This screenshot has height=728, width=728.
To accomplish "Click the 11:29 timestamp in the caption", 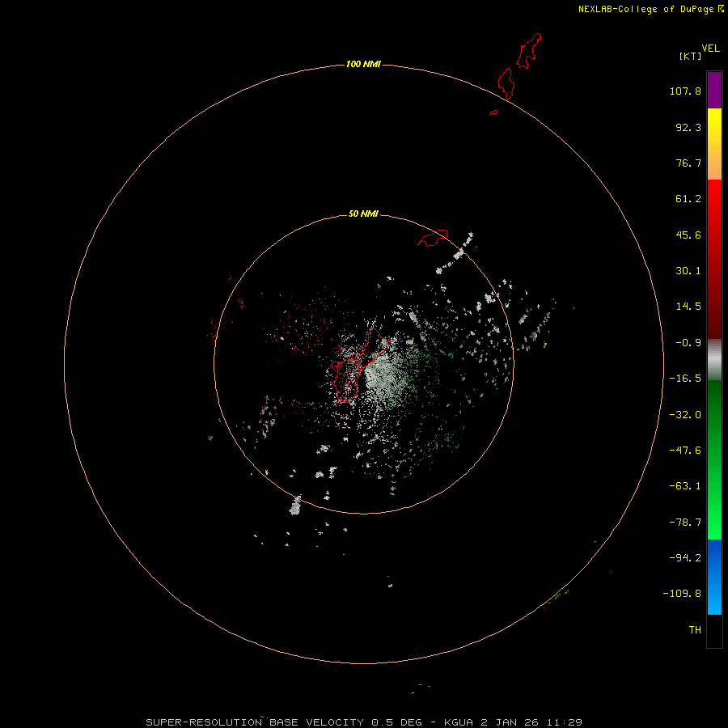I will point(565,722).
